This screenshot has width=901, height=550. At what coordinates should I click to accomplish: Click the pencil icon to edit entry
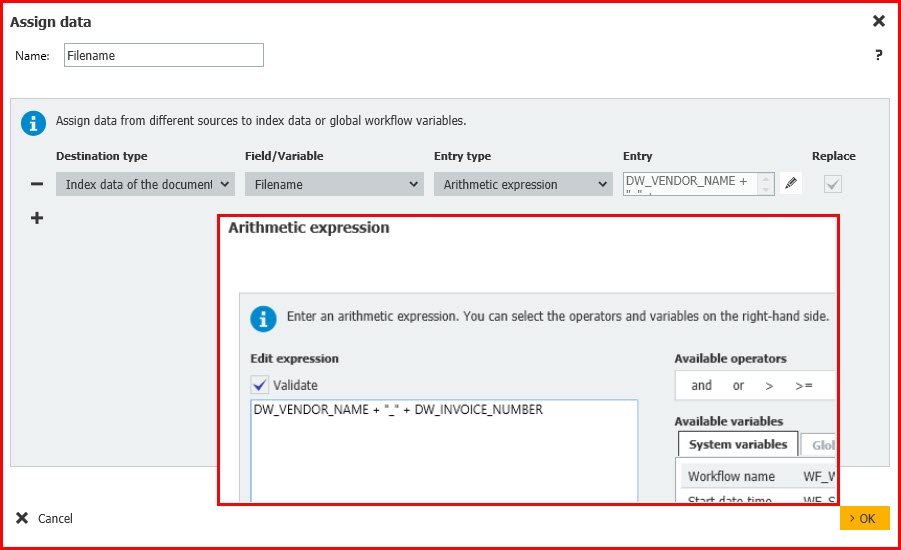pos(791,184)
